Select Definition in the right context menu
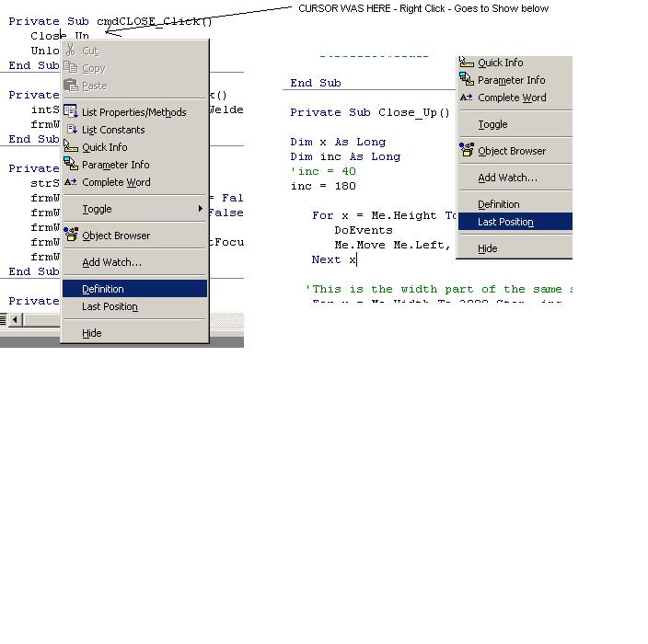This screenshot has height=644, width=648. [x=515, y=204]
